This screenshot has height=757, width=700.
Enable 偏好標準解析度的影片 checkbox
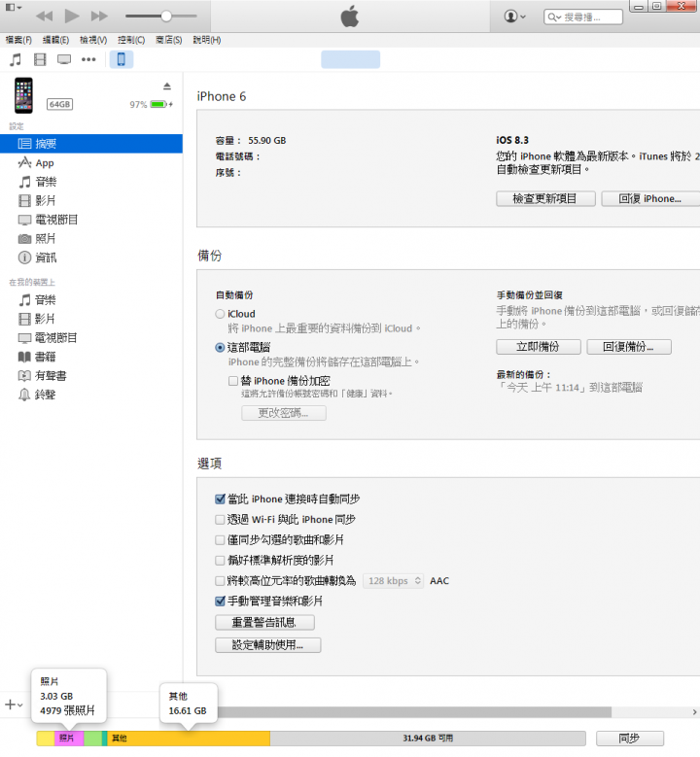click(221, 561)
